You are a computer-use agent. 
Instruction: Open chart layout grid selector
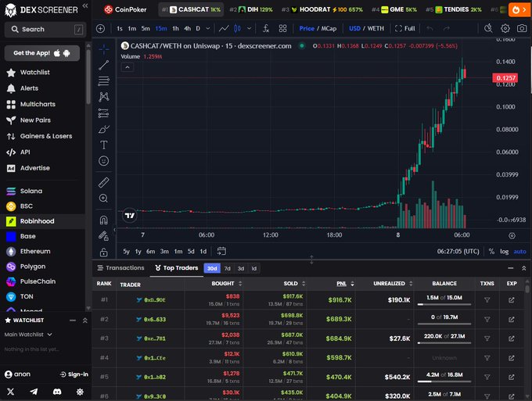tap(282, 28)
